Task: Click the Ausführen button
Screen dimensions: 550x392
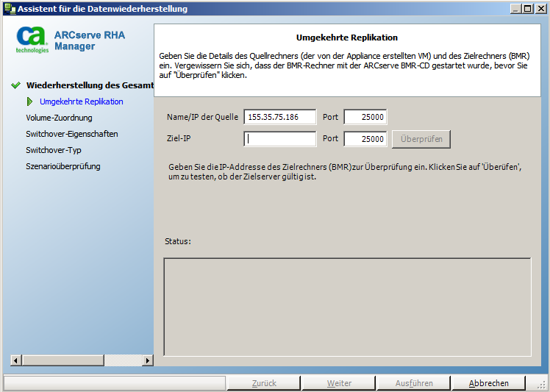Action: 414,383
